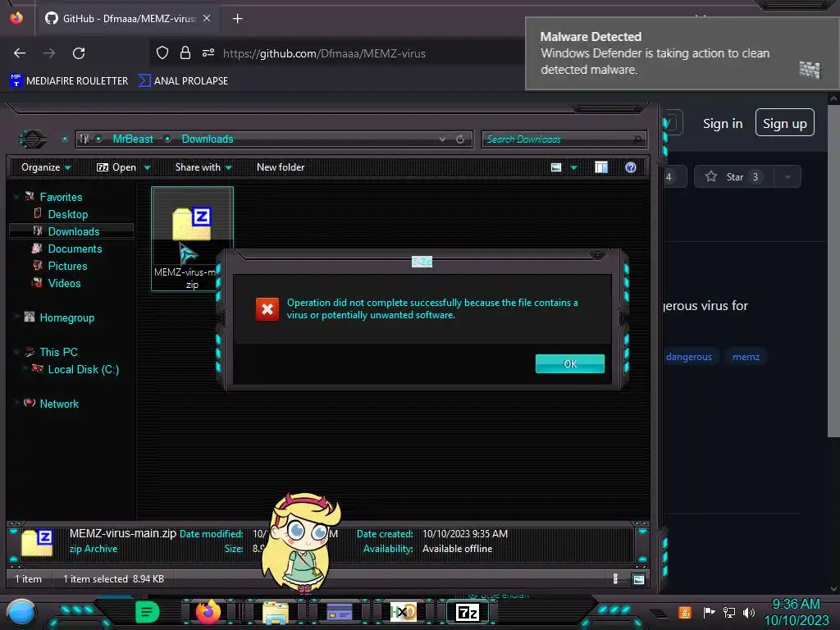The image size is (840, 630).
Task: Click the Windows Start orb
Action: [21, 614]
